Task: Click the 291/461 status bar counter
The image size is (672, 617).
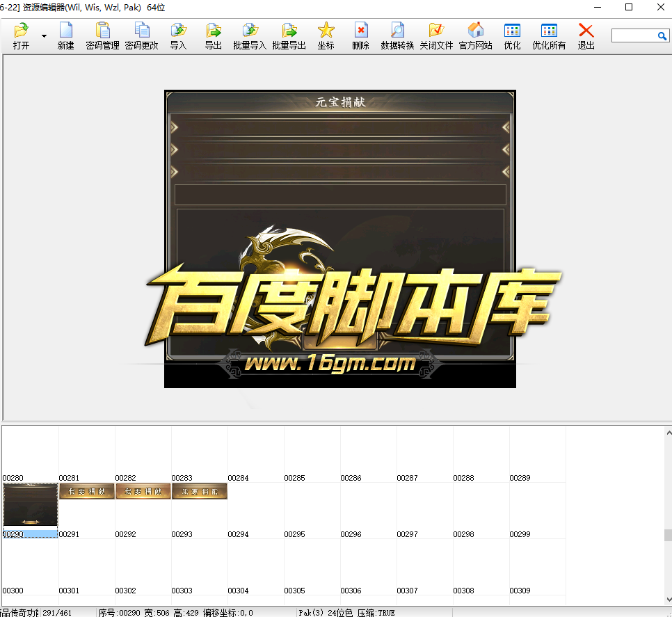Action: tap(57, 613)
